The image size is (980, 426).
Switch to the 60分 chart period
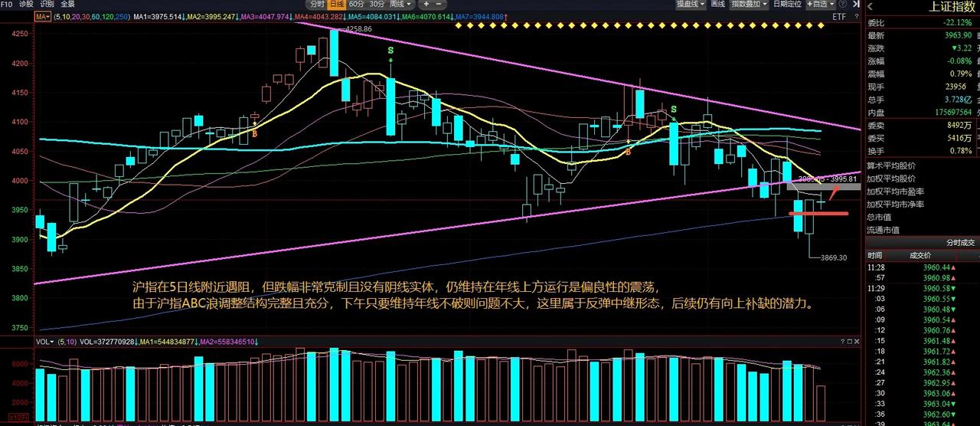pos(357,4)
